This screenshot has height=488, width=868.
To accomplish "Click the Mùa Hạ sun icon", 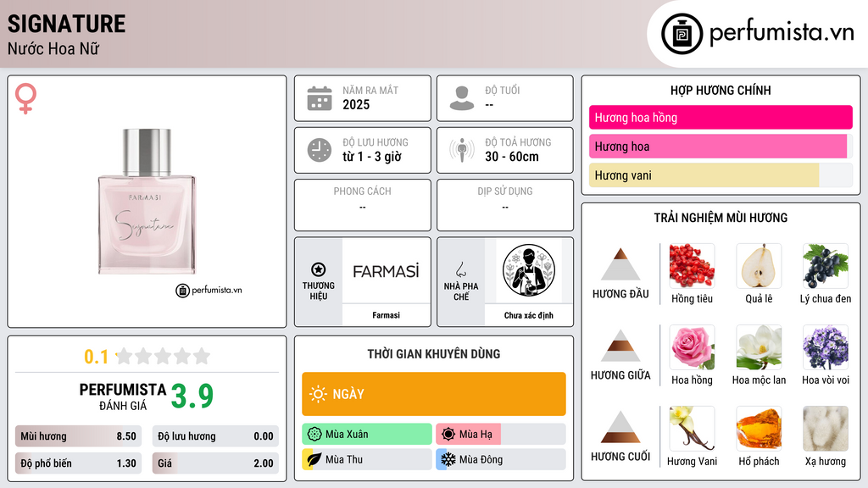I will tap(448, 435).
